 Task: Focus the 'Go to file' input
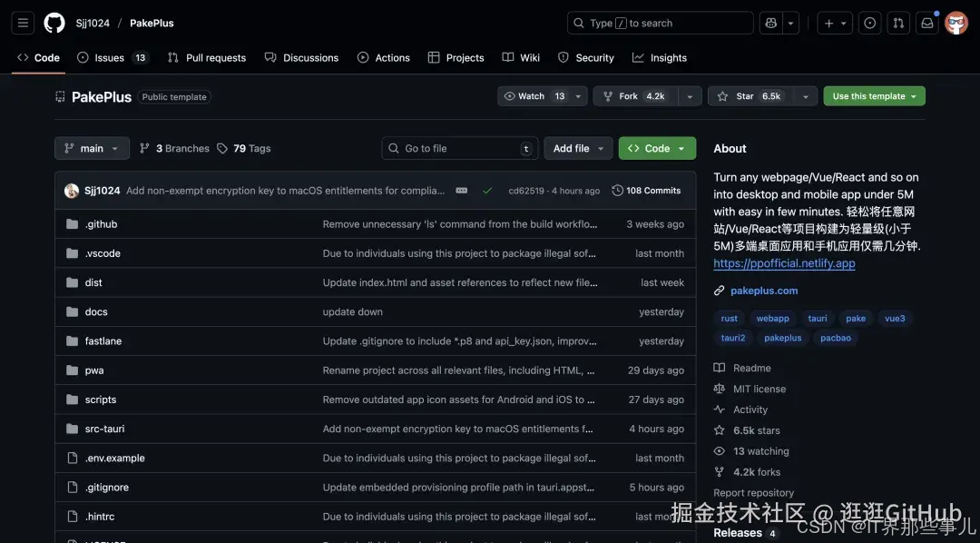pos(459,148)
